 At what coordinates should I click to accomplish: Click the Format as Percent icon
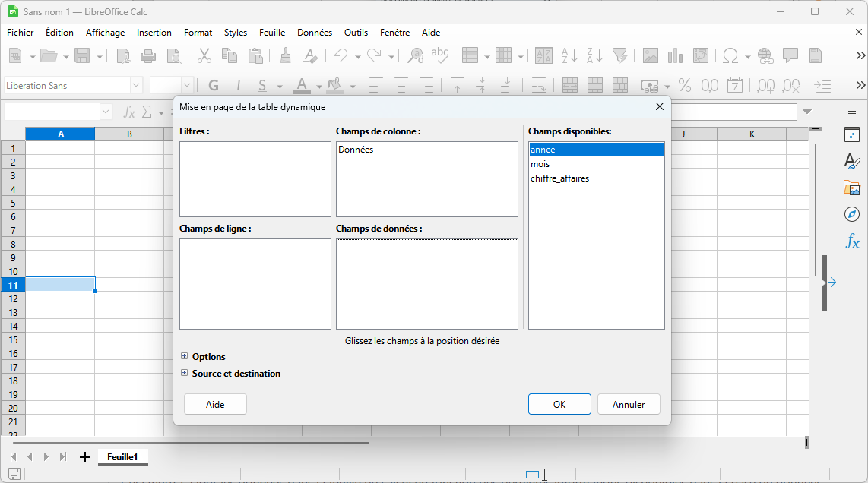point(684,85)
